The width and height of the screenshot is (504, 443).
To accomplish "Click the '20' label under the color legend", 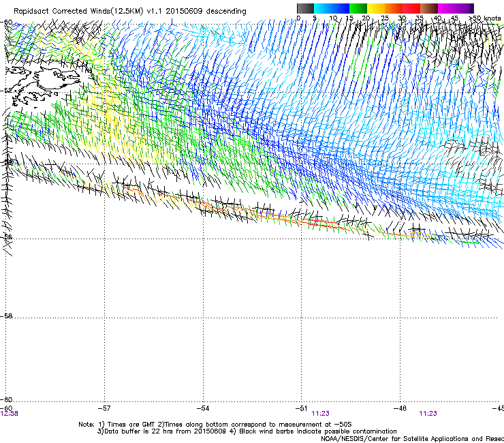I will tap(366, 18).
